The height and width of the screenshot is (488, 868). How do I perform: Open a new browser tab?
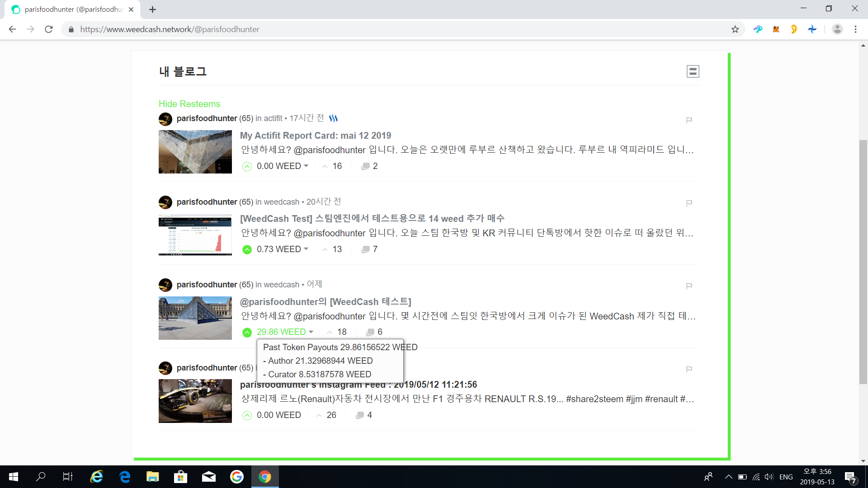[x=152, y=9]
